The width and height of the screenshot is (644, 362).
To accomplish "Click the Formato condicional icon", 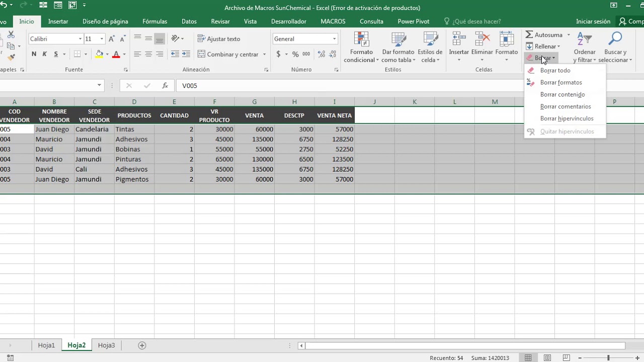I will 361,39.
